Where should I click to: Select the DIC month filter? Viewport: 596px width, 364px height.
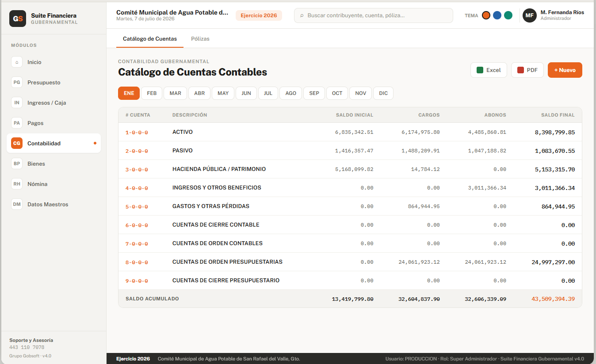pyautogui.click(x=383, y=93)
